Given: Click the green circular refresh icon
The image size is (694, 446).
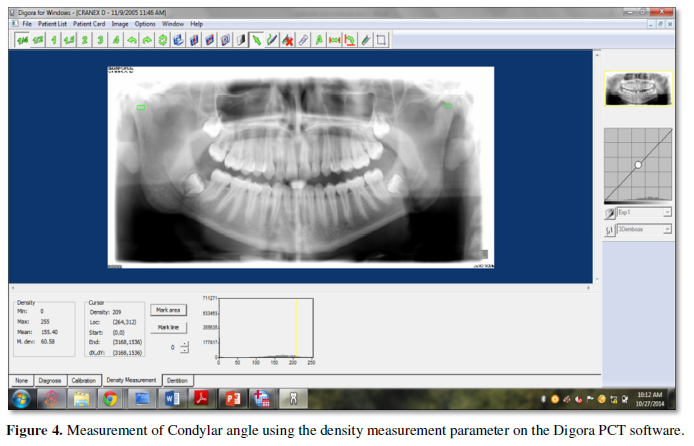Looking at the screenshot, I should pos(162,40).
